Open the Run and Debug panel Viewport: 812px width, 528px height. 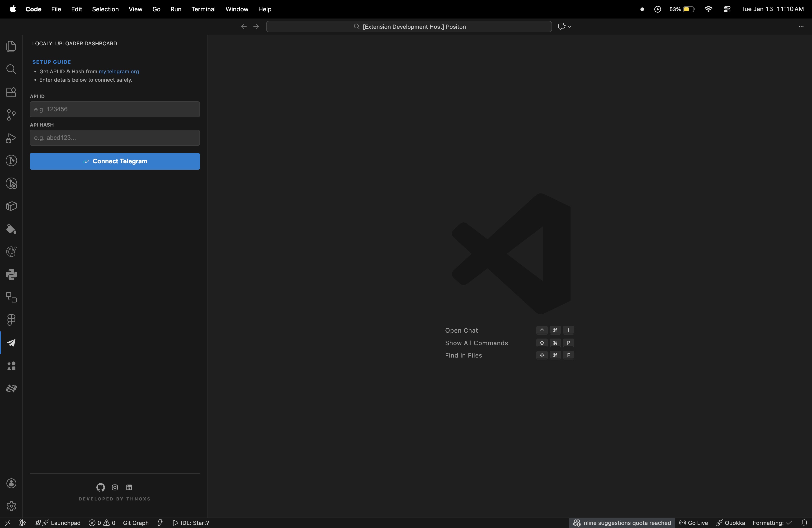(11, 138)
